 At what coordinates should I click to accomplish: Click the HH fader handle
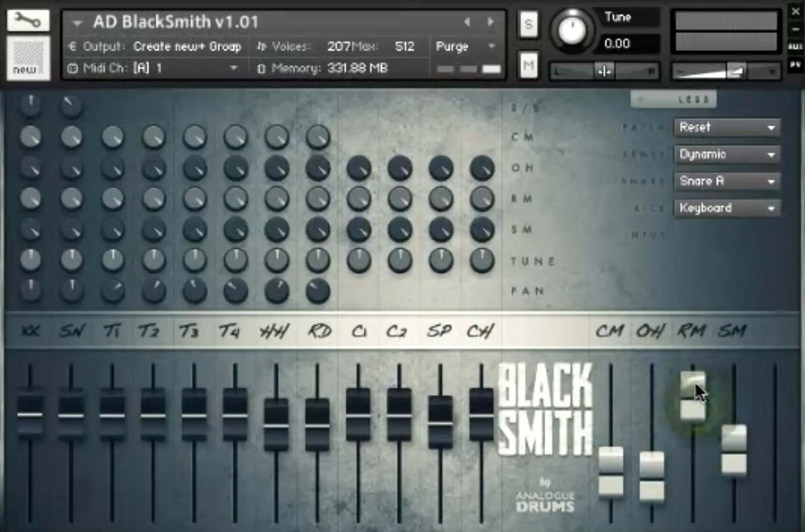click(276, 426)
